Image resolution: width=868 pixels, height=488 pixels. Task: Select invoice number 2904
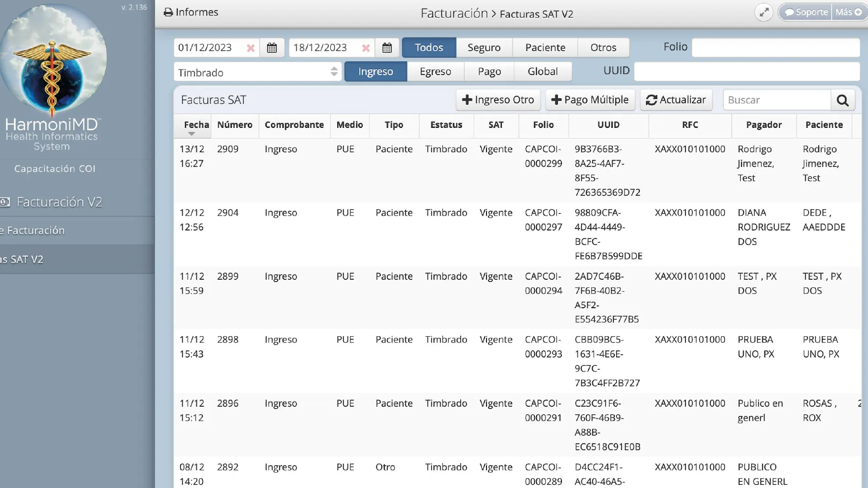[x=227, y=213]
